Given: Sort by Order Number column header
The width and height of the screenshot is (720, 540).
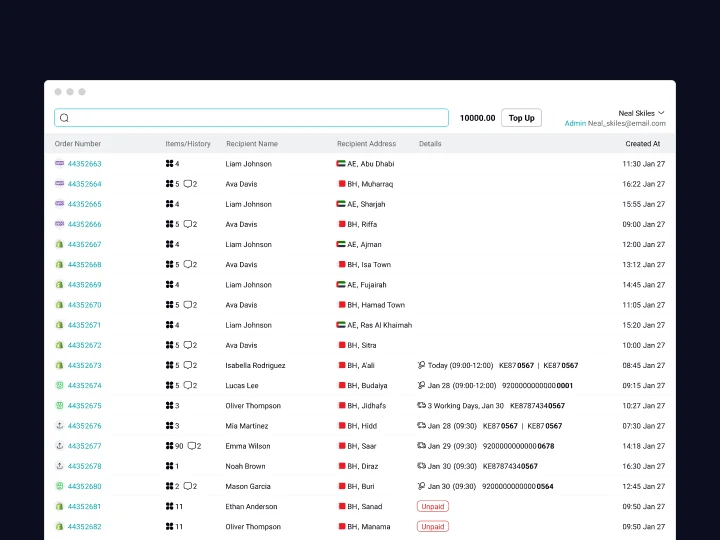Looking at the screenshot, I should pyautogui.click(x=78, y=144).
